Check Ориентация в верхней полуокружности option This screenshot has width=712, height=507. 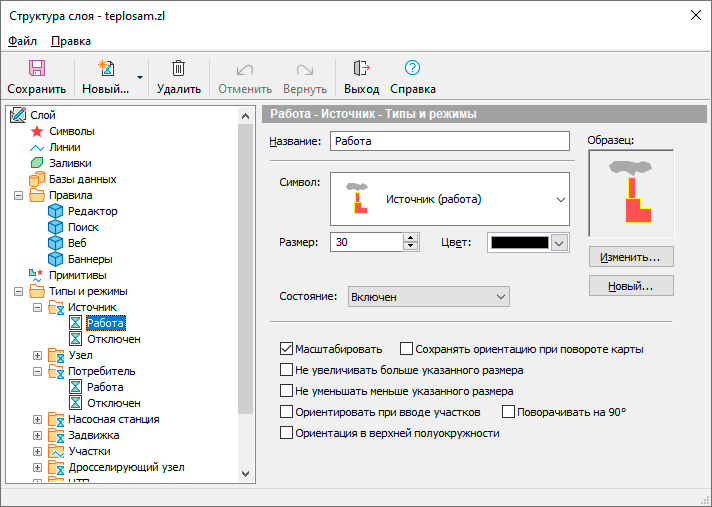[288, 433]
